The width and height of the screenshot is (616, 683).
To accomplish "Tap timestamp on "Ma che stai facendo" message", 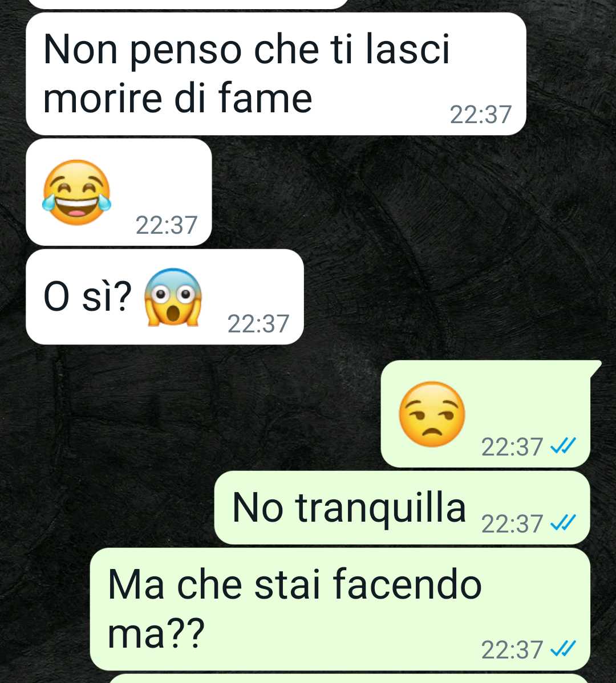I will (512, 649).
